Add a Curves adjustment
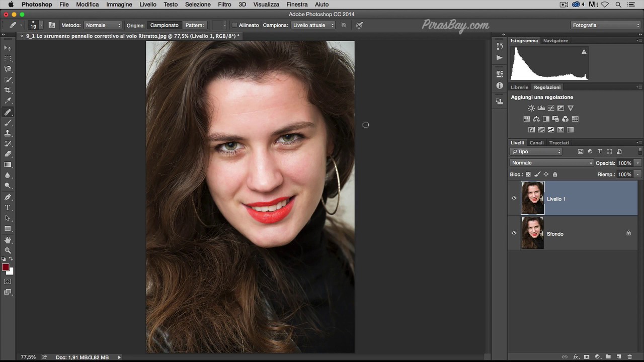The image size is (644, 362). click(551, 108)
